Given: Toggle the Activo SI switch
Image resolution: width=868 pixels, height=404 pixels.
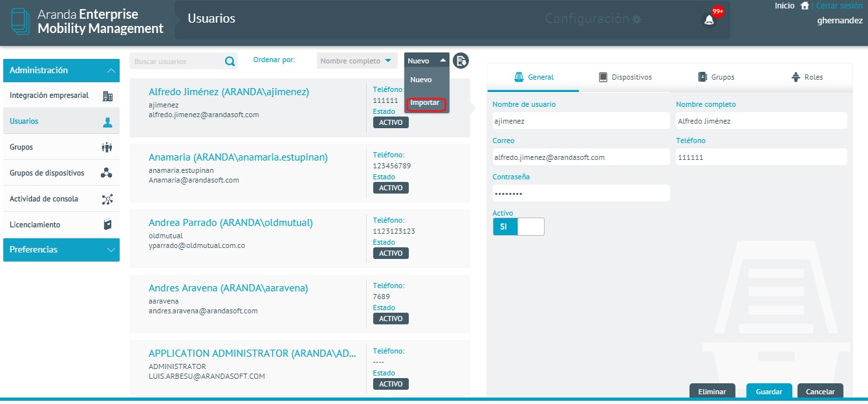Looking at the screenshot, I should coord(519,227).
